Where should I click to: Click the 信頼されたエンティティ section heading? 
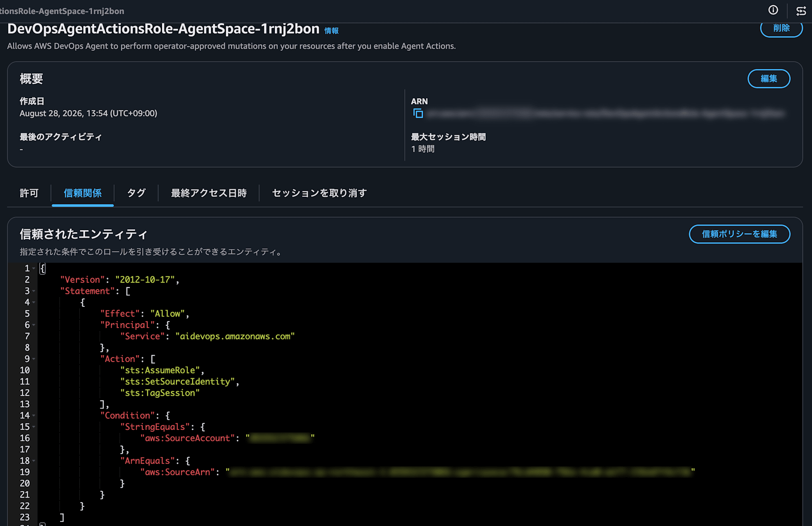[x=84, y=234]
